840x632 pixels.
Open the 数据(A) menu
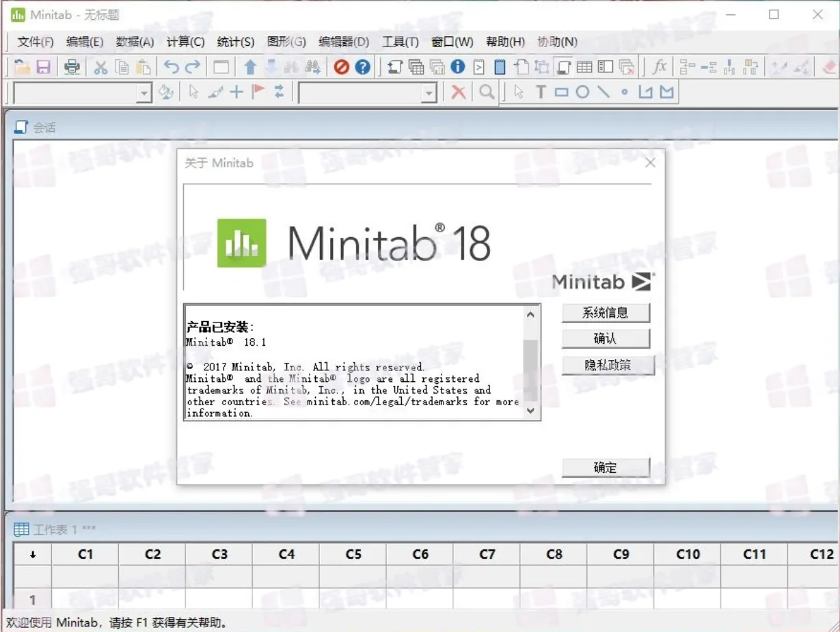tap(135, 42)
